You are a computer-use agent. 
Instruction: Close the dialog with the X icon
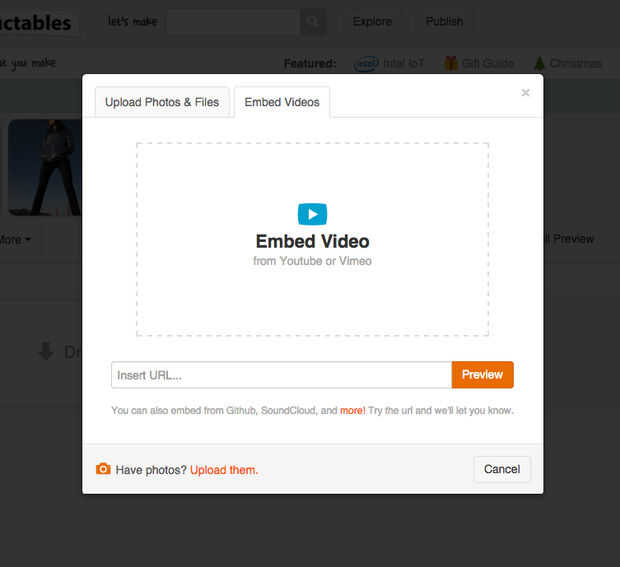coord(525,93)
